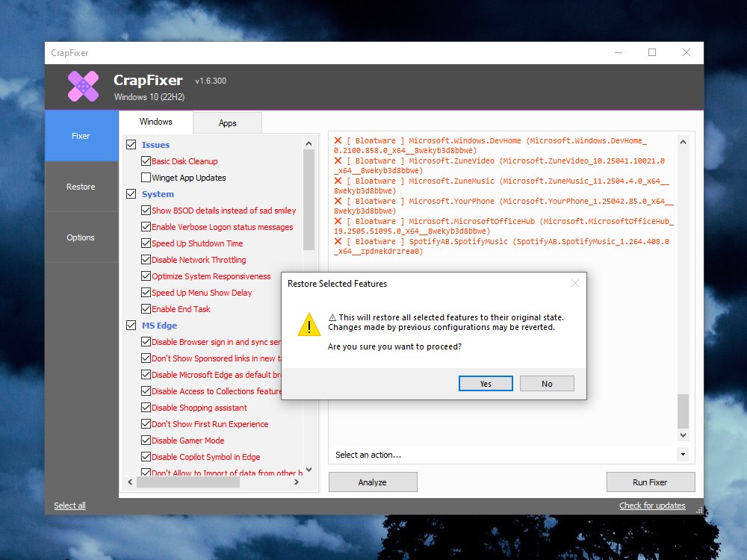Toggle the MS Edge group checkbox
The height and width of the screenshot is (560, 747).
click(131, 326)
